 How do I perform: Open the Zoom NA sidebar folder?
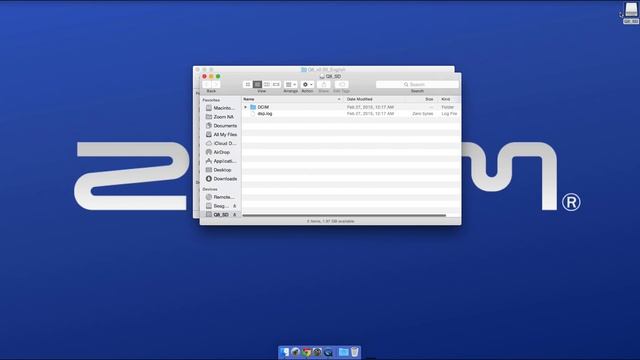220,117
